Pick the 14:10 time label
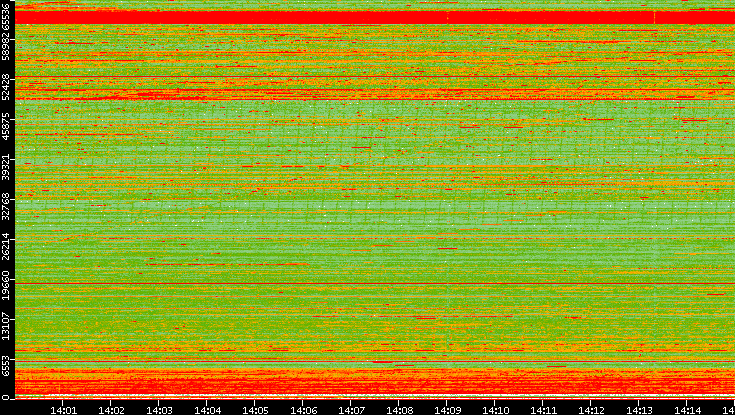 point(495,410)
